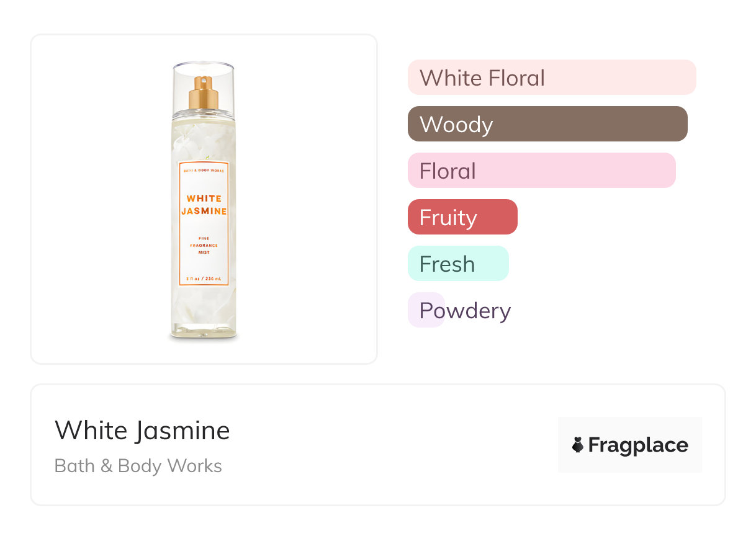Click the Fine Fragrance Mist text on the bottle

pos(204,245)
